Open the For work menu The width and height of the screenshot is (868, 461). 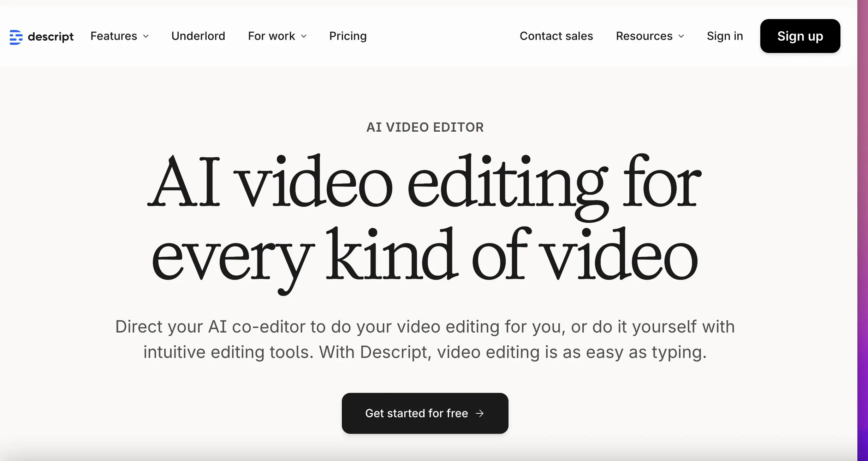point(271,36)
